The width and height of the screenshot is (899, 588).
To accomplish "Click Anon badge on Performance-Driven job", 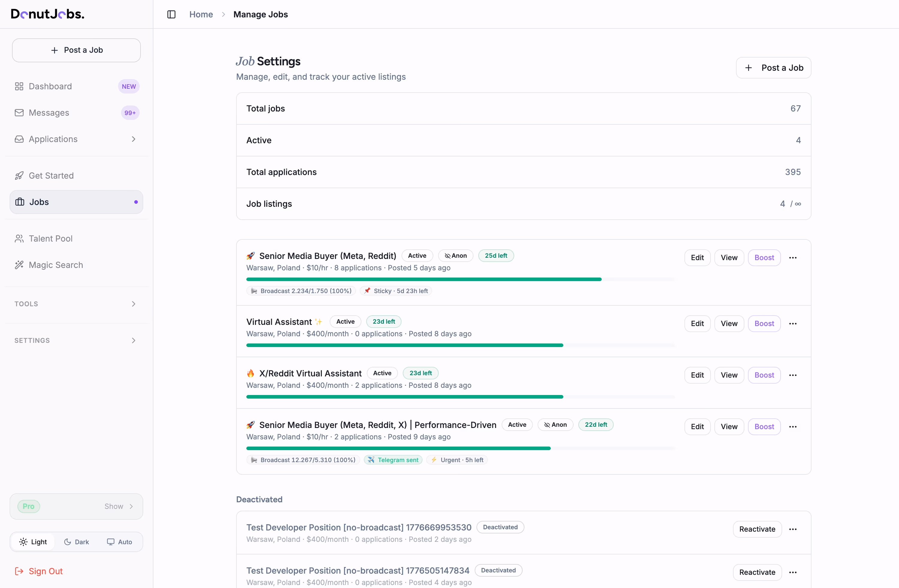I will [x=555, y=425].
